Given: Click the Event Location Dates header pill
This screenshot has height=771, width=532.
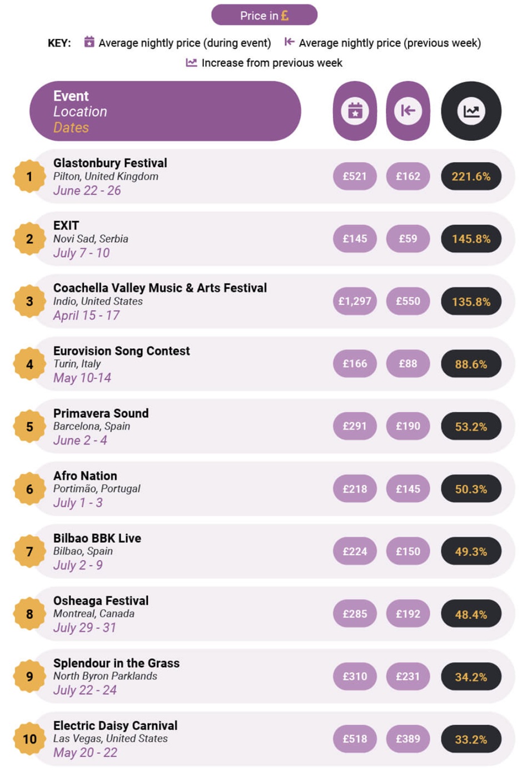Looking at the screenshot, I should point(165,111).
